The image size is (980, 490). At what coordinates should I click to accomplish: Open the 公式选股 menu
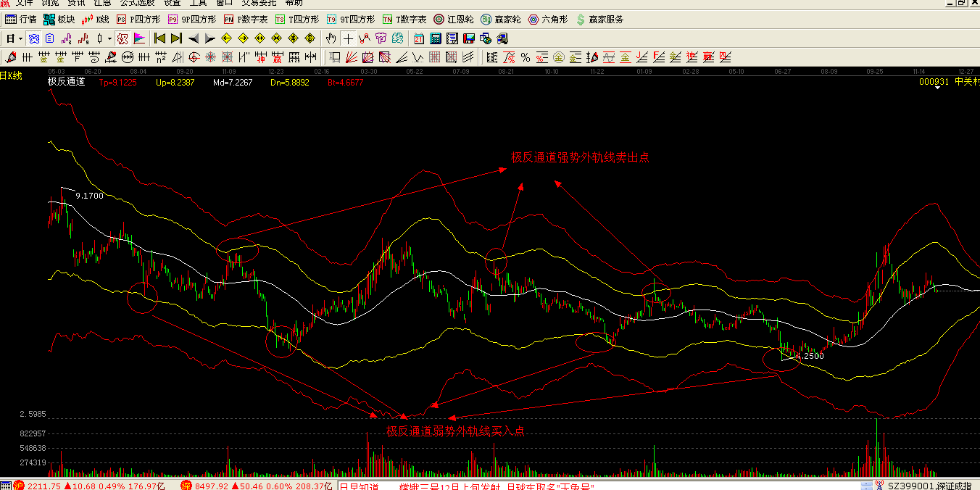pyautogui.click(x=137, y=3)
